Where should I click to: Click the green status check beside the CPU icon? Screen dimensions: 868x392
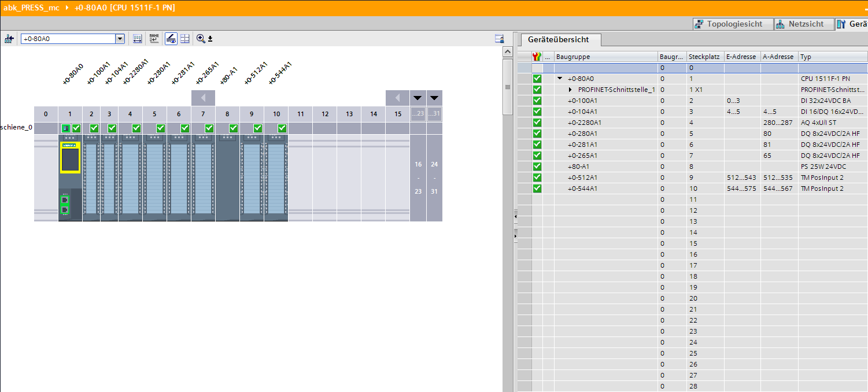(x=76, y=128)
